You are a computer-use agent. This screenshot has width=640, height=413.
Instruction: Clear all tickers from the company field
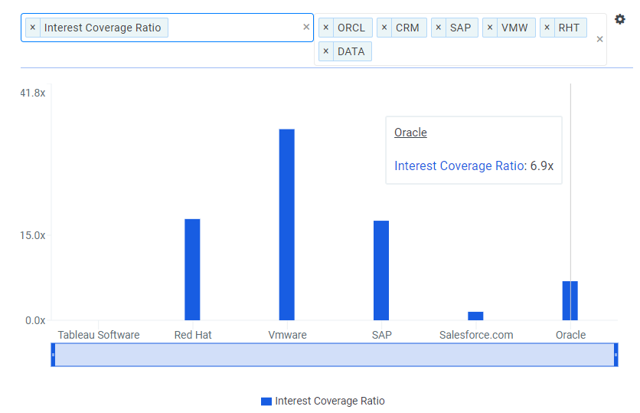(600, 39)
